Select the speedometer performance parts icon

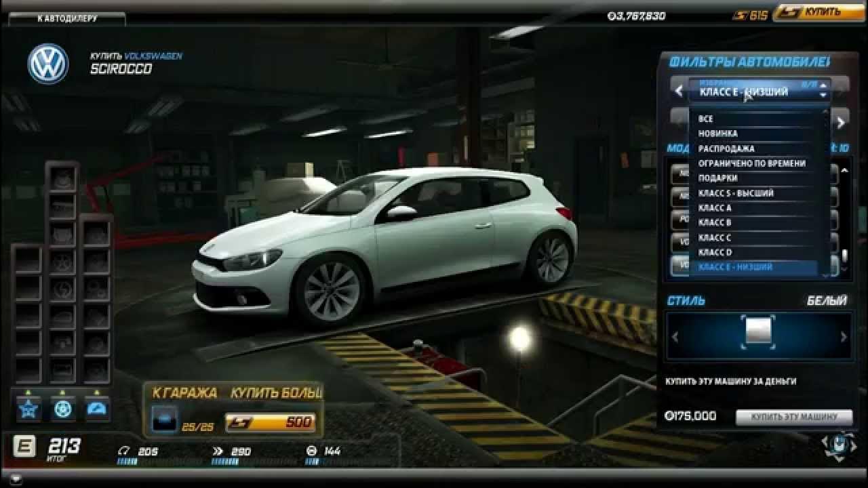98,408
